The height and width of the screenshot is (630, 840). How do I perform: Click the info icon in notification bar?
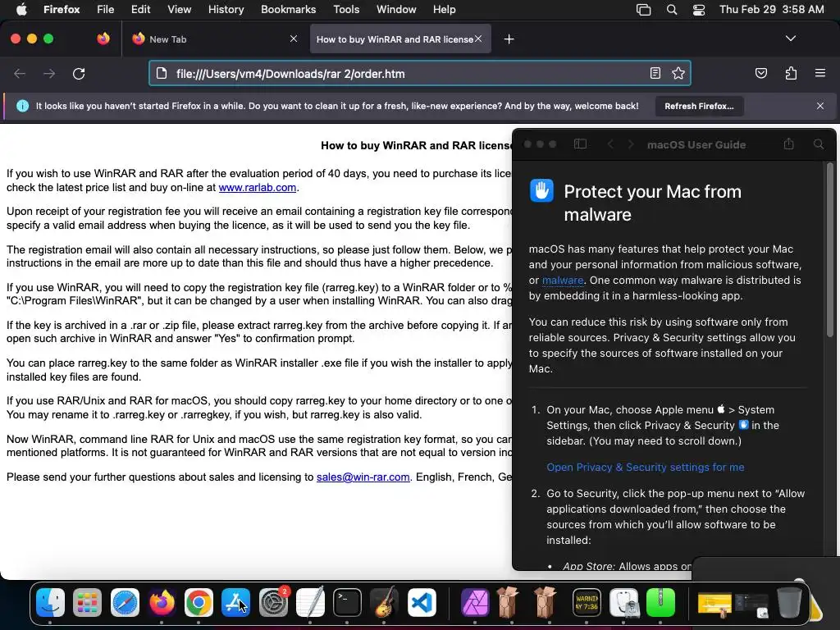(22, 106)
